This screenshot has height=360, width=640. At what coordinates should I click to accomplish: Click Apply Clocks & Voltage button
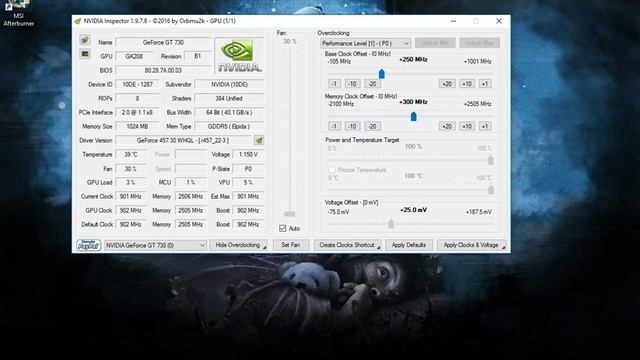click(x=471, y=245)
